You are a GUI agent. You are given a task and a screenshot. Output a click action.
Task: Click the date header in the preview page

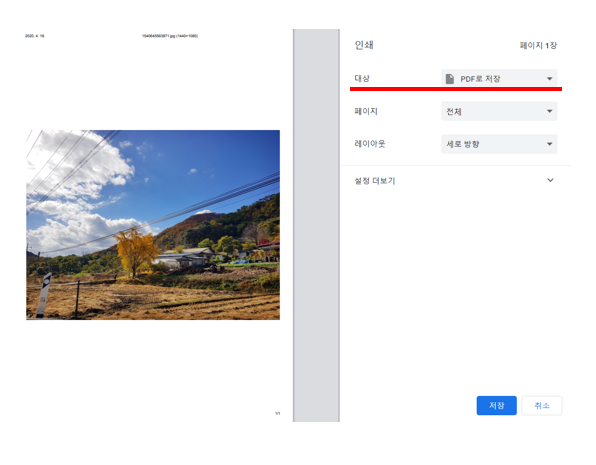pos(35,36)
